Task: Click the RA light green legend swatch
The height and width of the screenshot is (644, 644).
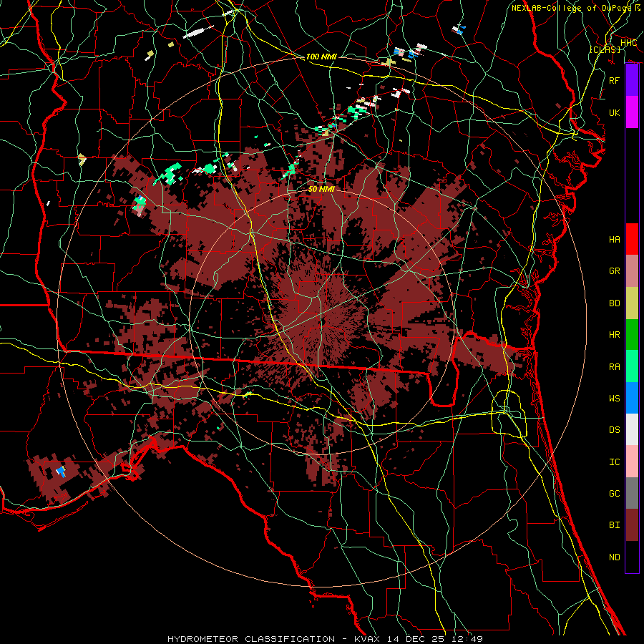Action: pos(632,366)
